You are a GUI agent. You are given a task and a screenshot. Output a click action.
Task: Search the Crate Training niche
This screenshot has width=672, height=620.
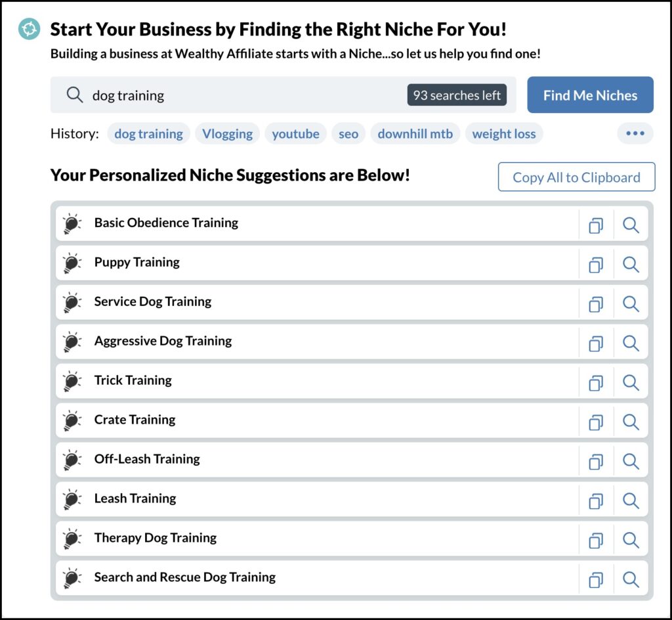[631, 422]
